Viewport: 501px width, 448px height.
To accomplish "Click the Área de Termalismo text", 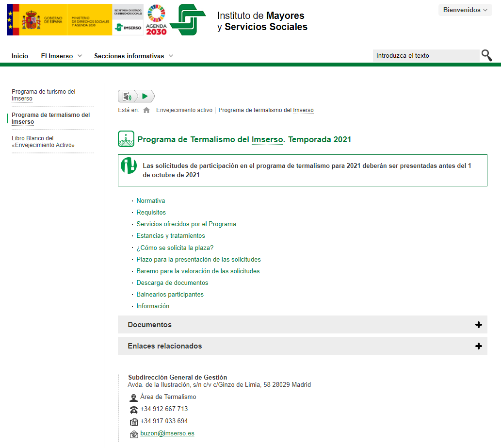I will point(168,397).
